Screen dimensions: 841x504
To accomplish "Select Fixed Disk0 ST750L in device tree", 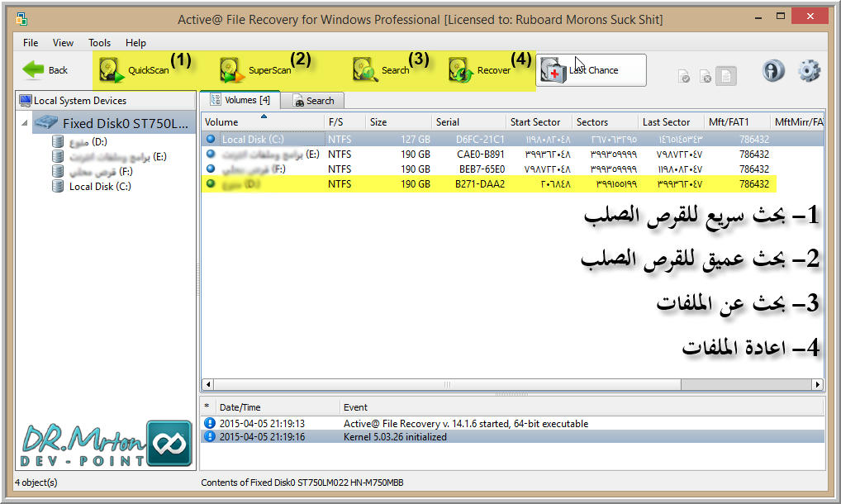I will click(x=113, y=123).
